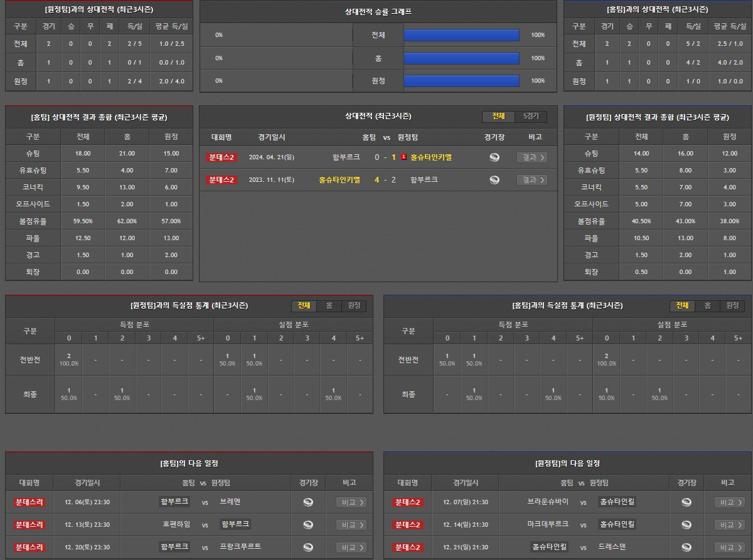This screenshot has width=753, height=560.
Task: Open stadium icon for 함부르크 vs 브레멘
Action: tap(307, 502)
